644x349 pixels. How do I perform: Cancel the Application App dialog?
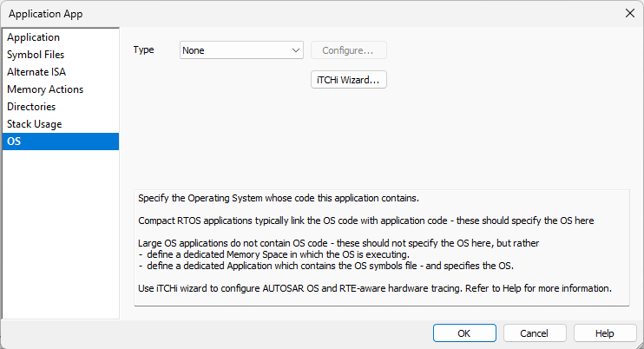pos(534,333)
